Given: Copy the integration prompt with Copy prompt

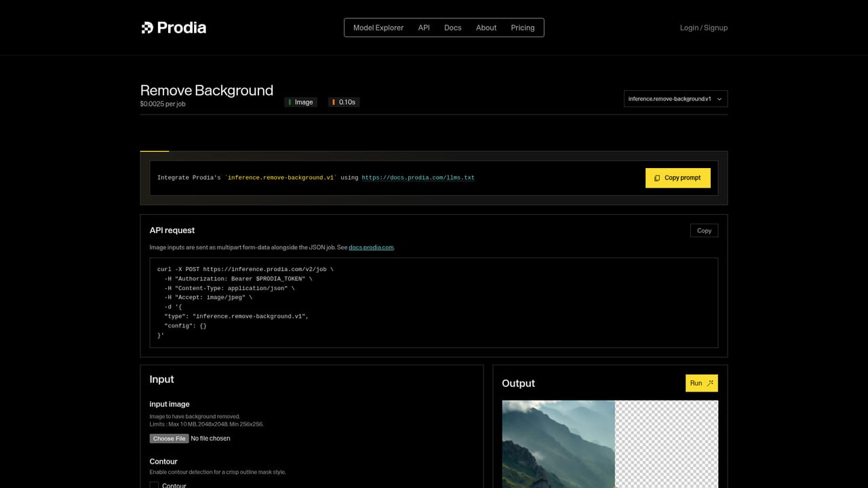Looking at the screenshot, I should point(678,178).
